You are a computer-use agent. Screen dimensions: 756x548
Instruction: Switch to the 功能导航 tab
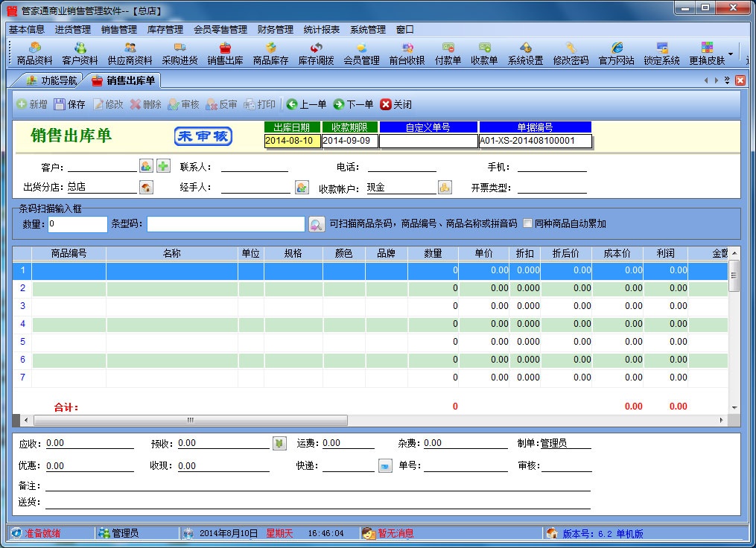click(x=52, y=80)
